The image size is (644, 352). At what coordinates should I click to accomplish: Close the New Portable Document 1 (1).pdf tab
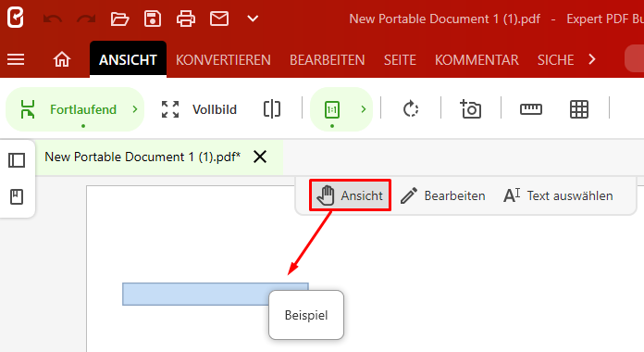coord(260,157)
